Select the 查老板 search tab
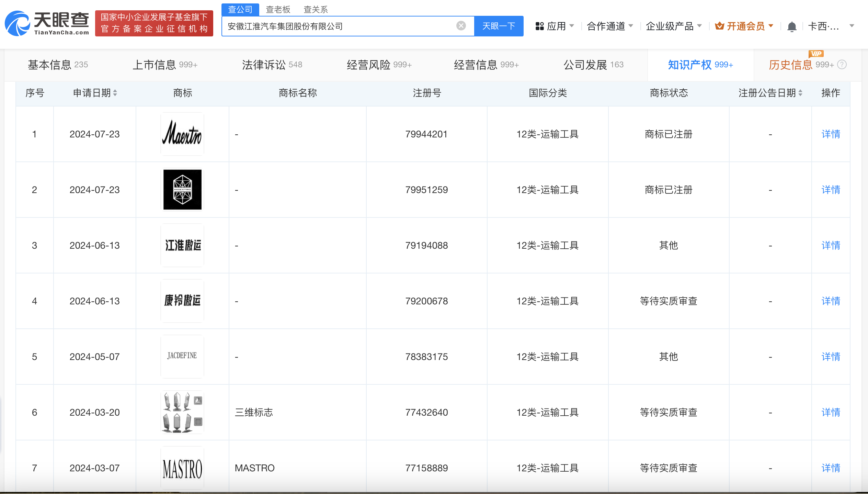Image resolution: width=868 pixels, height=494 pixels. [278, 10]
